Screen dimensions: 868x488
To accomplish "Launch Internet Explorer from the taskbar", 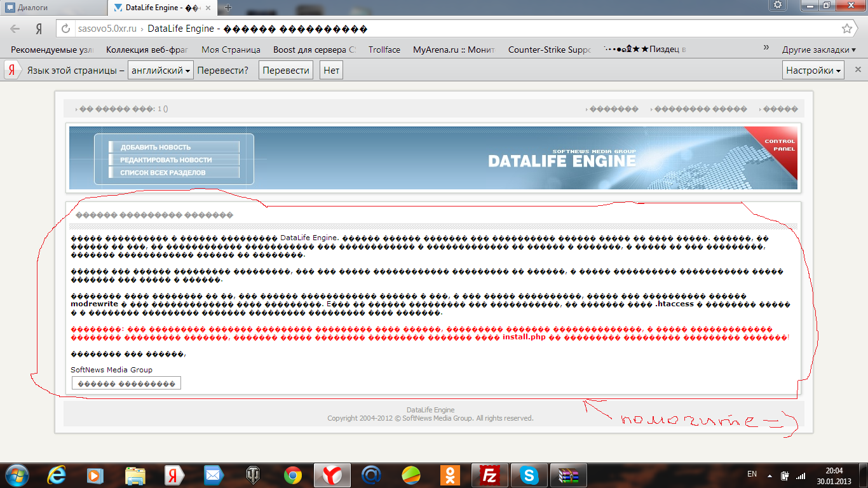I will point(58,475).
